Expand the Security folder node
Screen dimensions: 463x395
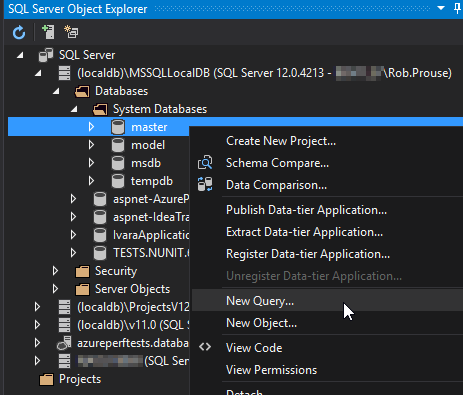[x=55, y=271]
